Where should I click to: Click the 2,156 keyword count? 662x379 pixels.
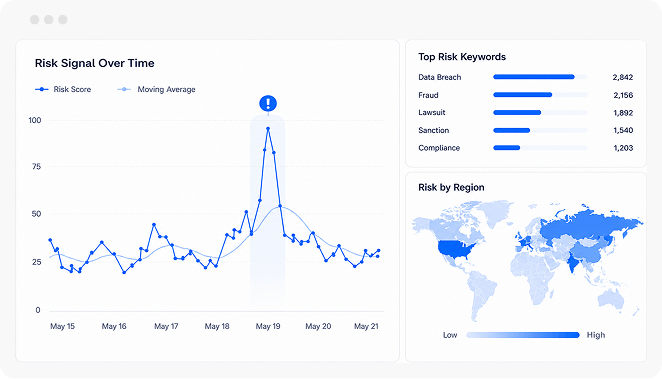coord(623,95)
